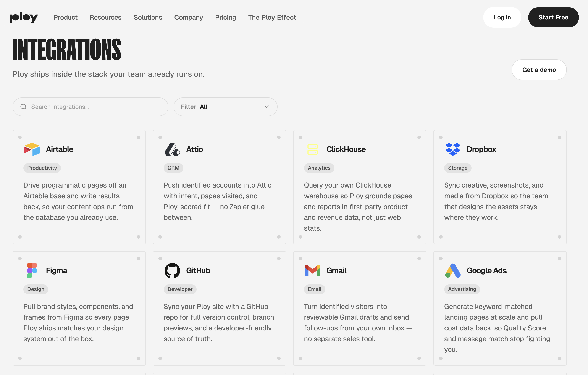The width and height of the screenshot is (588, 375).
Task: Click the Gmail envelope icon
Action: click(x=312, y=270)
